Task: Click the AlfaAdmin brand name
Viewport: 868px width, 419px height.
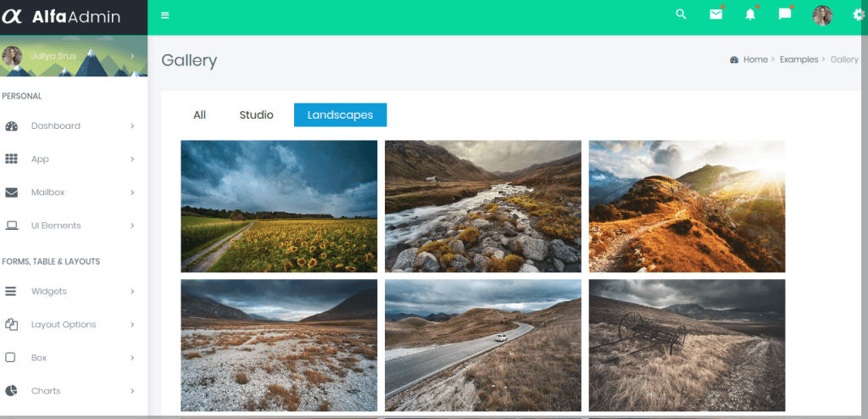Action: (75, 17)
